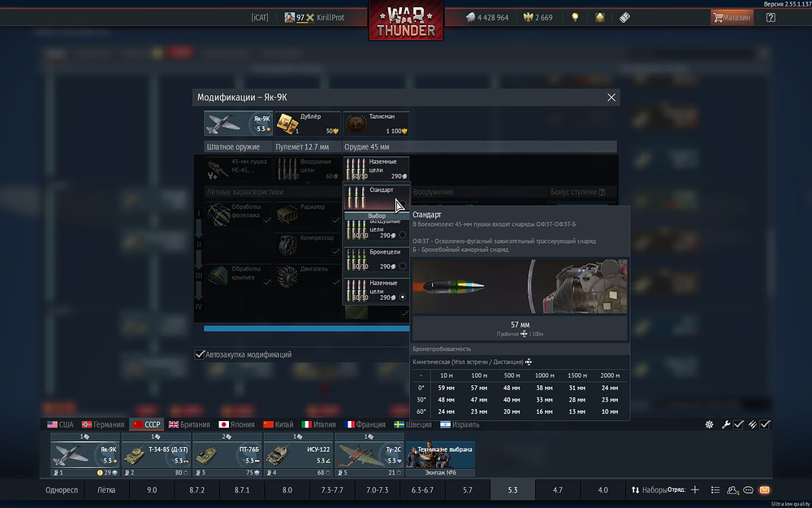Select the Наземные цели belt radio in dropdown
812x508 pixels.
pyautogui.click(x=403, y=297)
